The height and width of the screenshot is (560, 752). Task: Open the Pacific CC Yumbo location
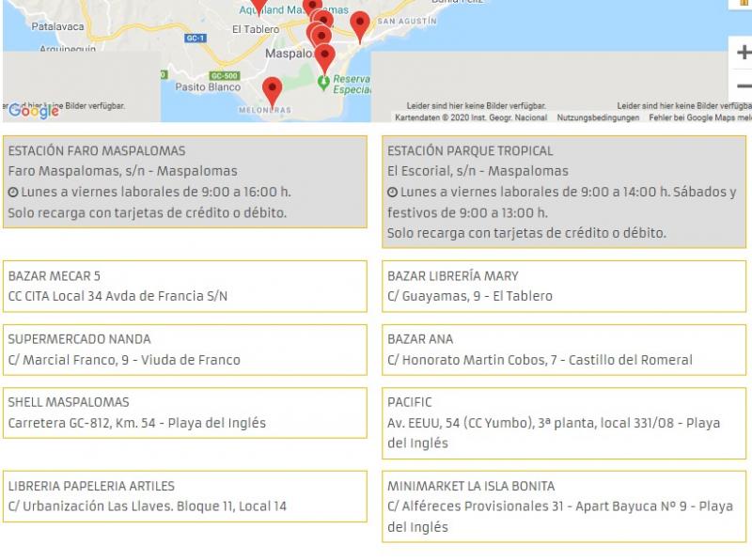564,423
